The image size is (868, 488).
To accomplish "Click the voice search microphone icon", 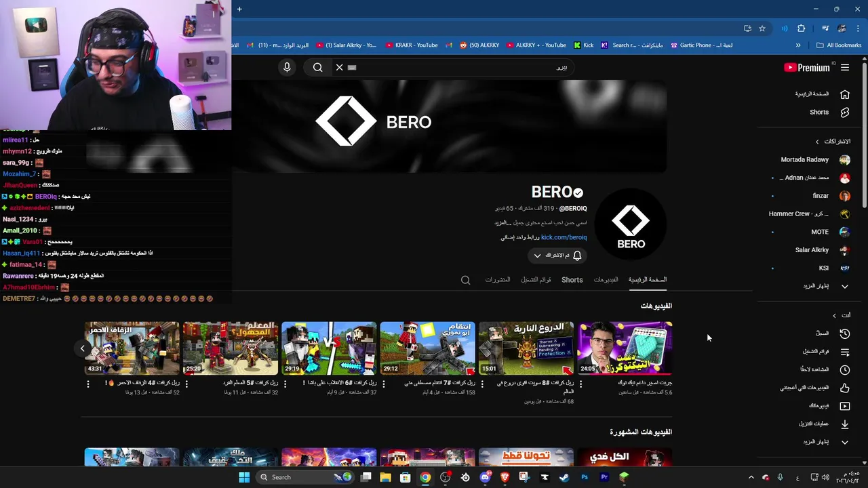I will 287,67.
